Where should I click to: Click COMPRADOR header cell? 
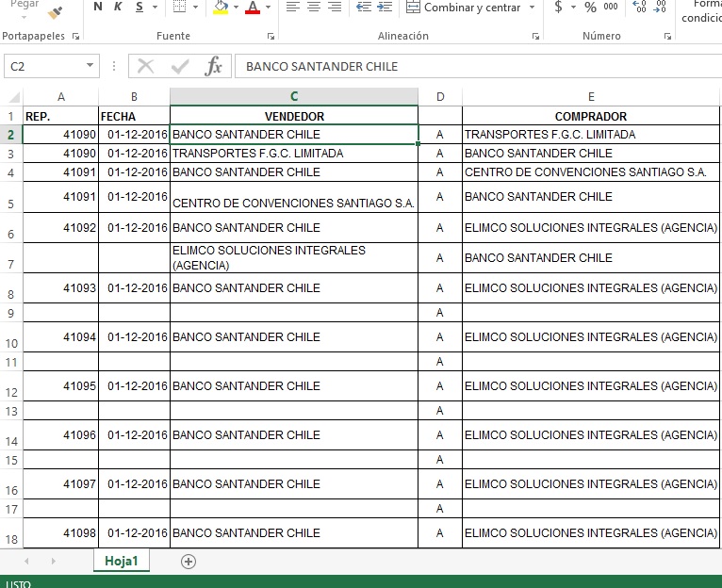591,116
